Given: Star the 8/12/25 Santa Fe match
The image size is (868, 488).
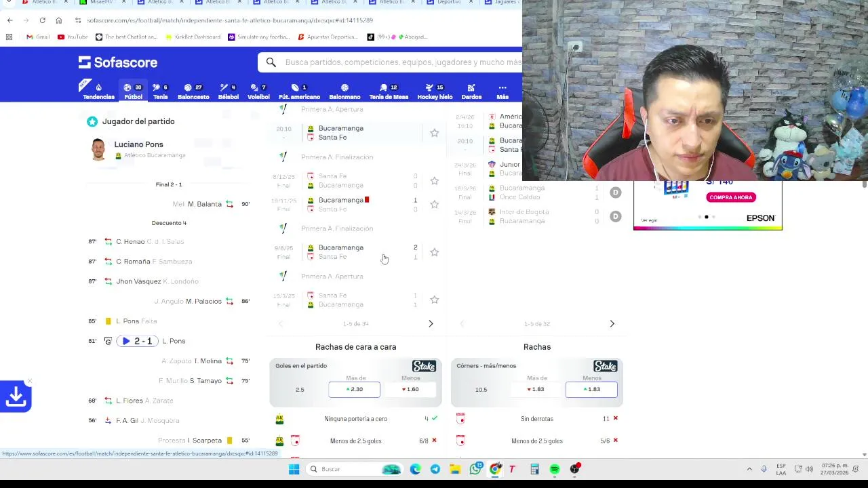Looking at the screenshot, I should [x=435, y=180].
